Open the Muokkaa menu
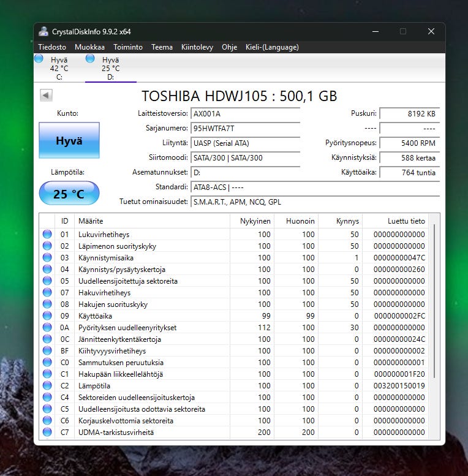Screen dimensions: 468x476 pos(89,47)
